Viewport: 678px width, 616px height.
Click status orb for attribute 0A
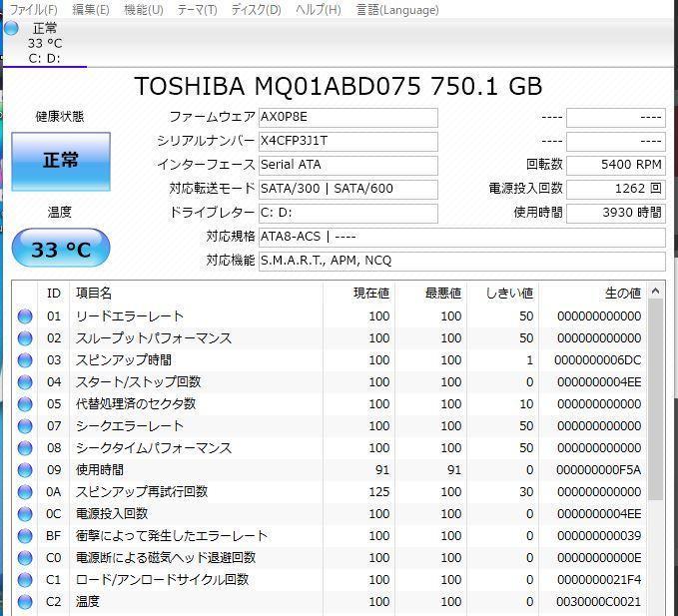tap(25, 492)
